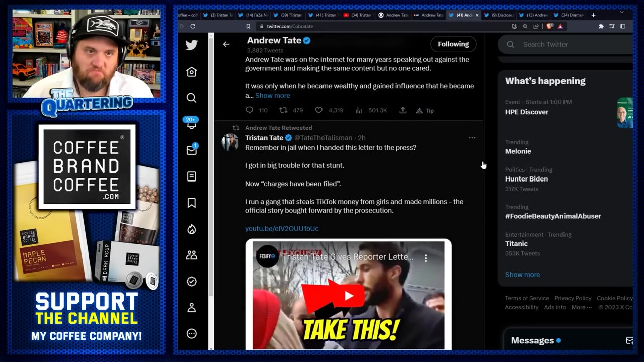The width and height of the screenshot is (644, 362).
Task: Open Tristan Tate's profile name
Action: (264, 138)
